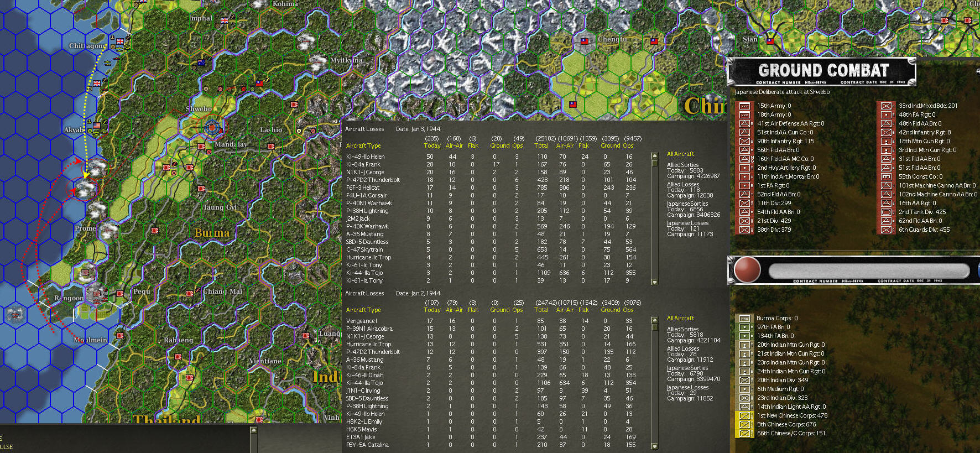The image size is (980, 453).
Task: Click the 'Prome' city label on map
Action: pyautogui.click(x=85, y=228)
